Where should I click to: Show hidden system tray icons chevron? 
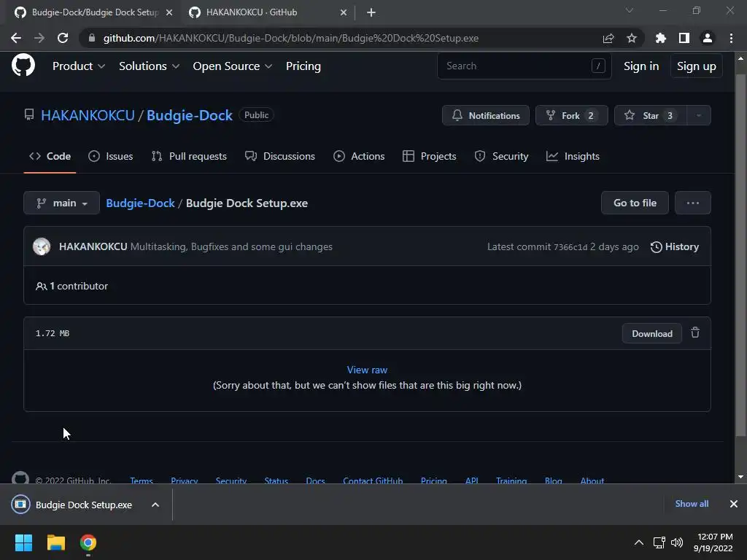639,542
